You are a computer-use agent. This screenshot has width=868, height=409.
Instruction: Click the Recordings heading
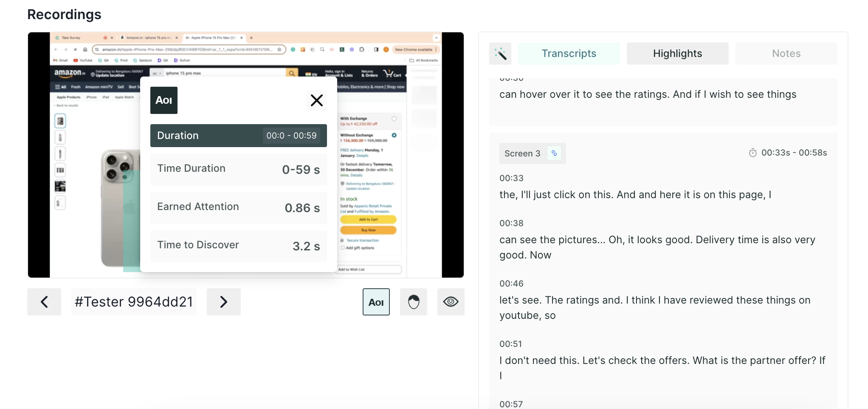point(64,14)
